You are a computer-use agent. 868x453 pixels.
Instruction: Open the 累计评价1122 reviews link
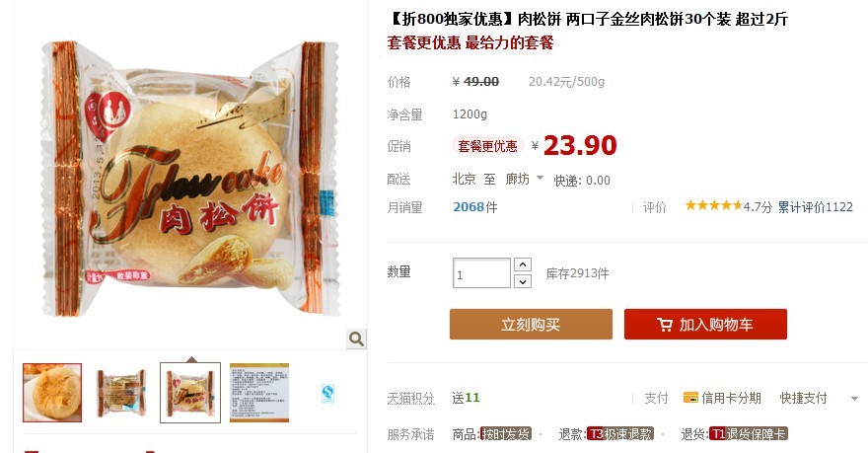click(815, 207)
